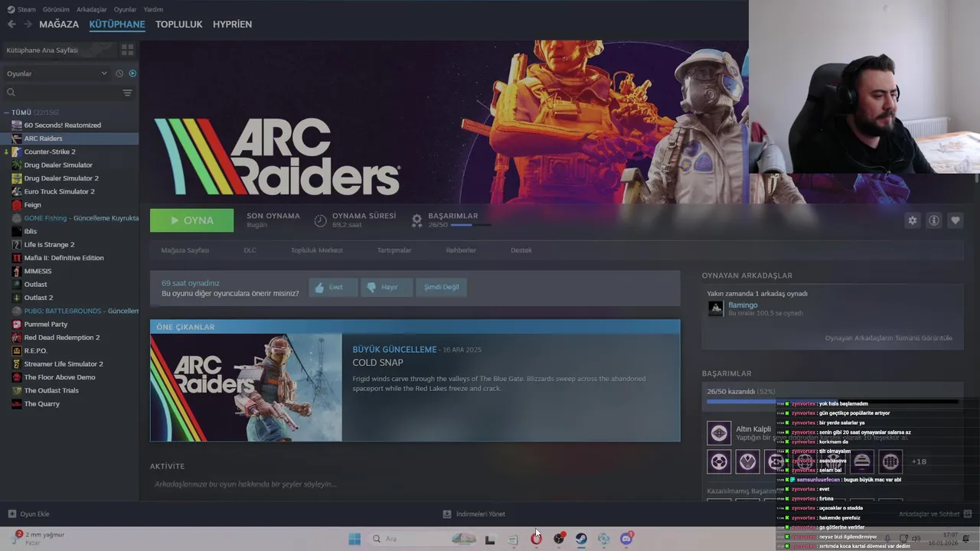Click the achievements progress bar under BAŞARIMLAR

click(831, 401)
